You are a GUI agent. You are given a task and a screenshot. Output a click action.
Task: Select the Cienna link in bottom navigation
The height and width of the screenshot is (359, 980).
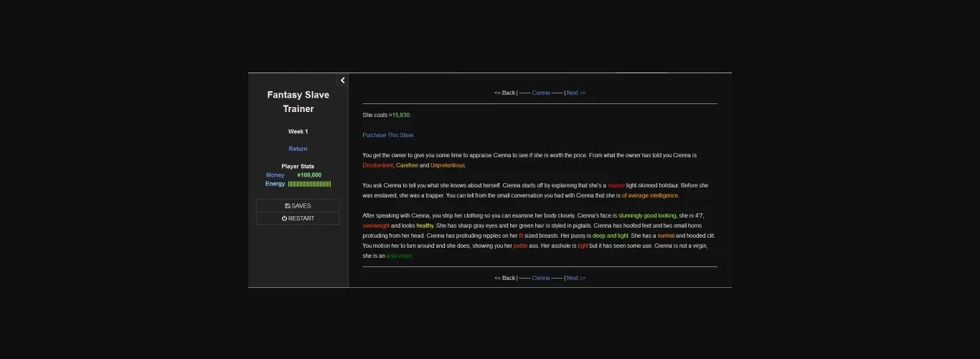click(x=541, y=278)
